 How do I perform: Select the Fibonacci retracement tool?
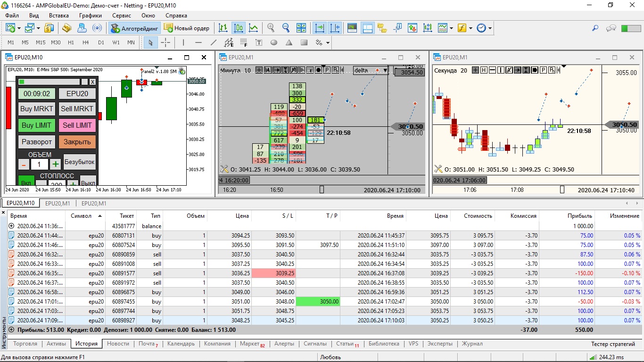[x=244, y=42]
